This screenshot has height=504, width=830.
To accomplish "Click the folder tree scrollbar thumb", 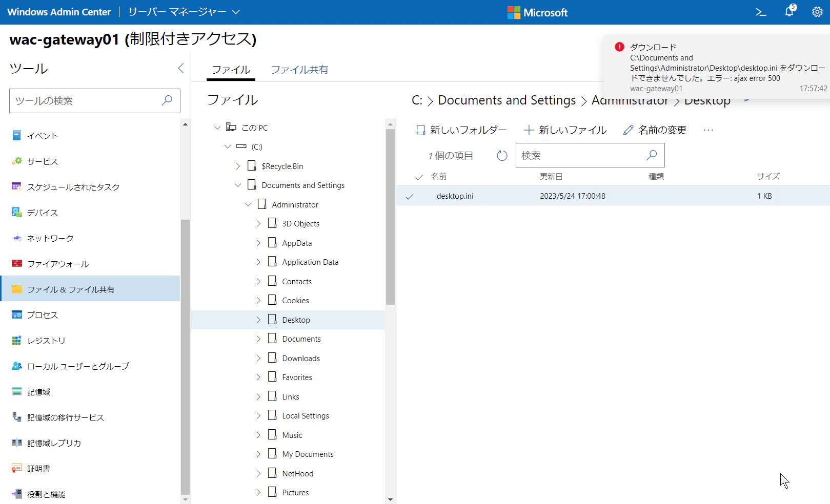I will pos(390,217).
